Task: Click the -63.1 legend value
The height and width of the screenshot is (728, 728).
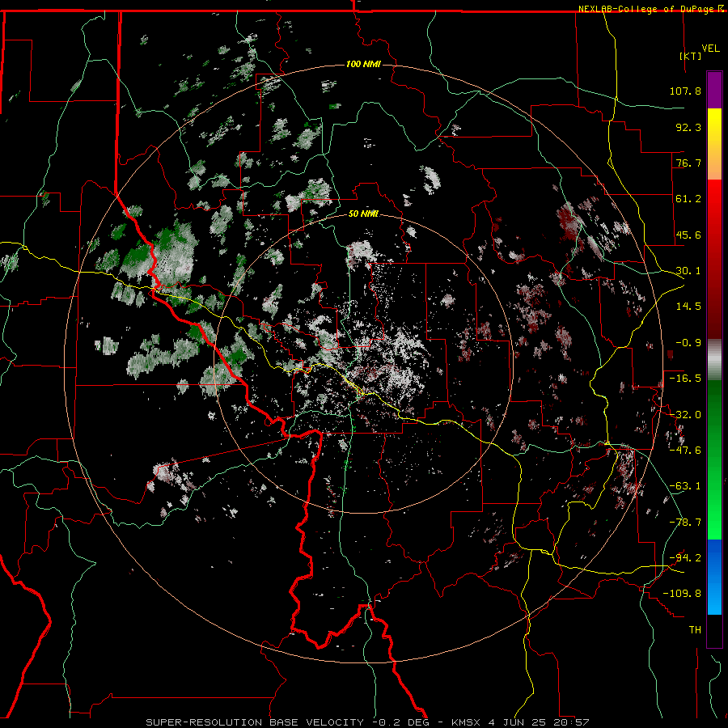Action: coord(685,486)
